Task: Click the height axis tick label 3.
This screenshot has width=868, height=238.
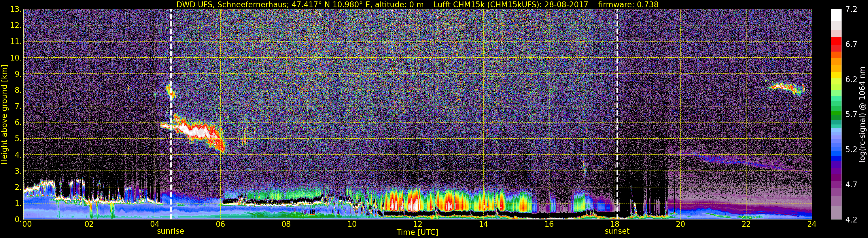Action: pos(18,171)
